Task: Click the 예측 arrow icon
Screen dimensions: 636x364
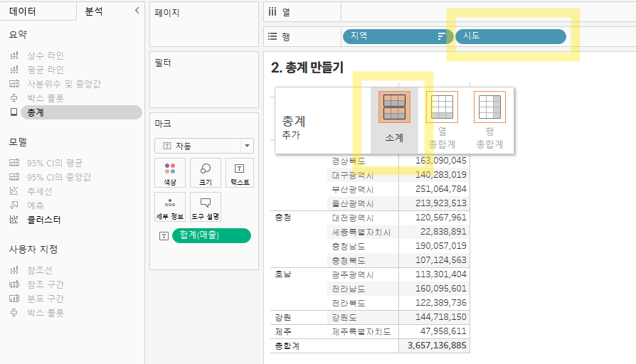Action: tap(14, 205)
